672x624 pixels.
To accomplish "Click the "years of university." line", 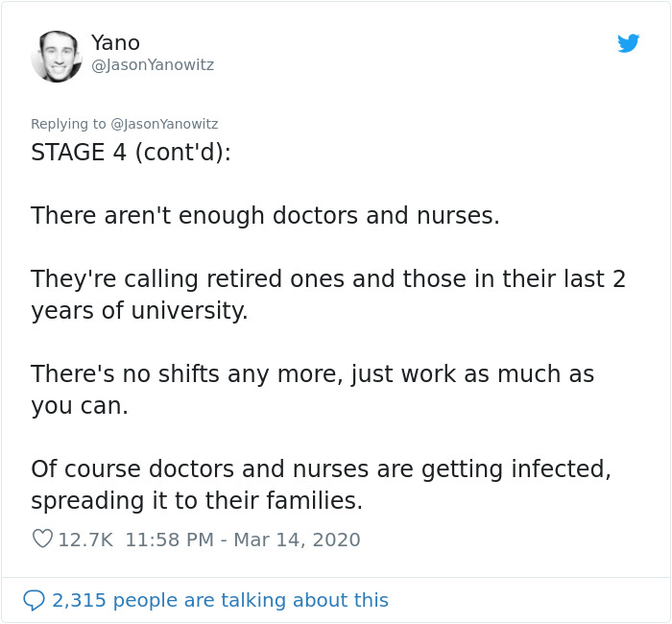I will [x=139, y=311].
